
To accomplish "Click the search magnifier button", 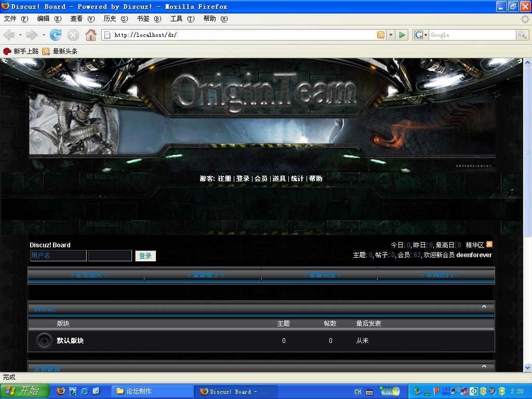I will [522, 35].
